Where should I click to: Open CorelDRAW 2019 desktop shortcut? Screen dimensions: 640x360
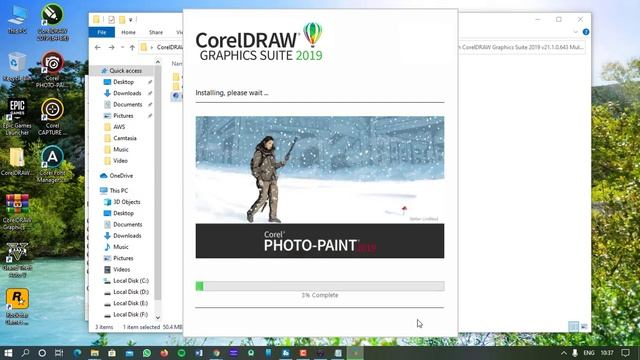[x=52, y=22]
